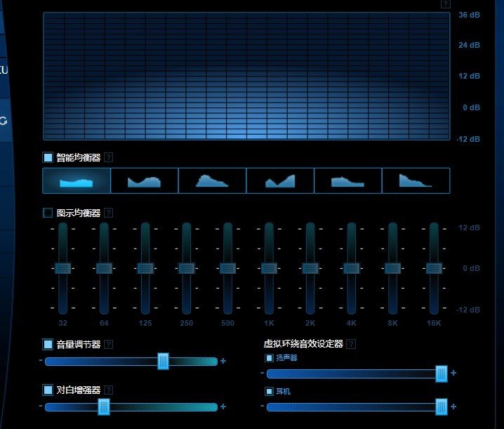504x429 pixels.
Task: Click the 4K equalizer slider handle
Action: point(351,268)
